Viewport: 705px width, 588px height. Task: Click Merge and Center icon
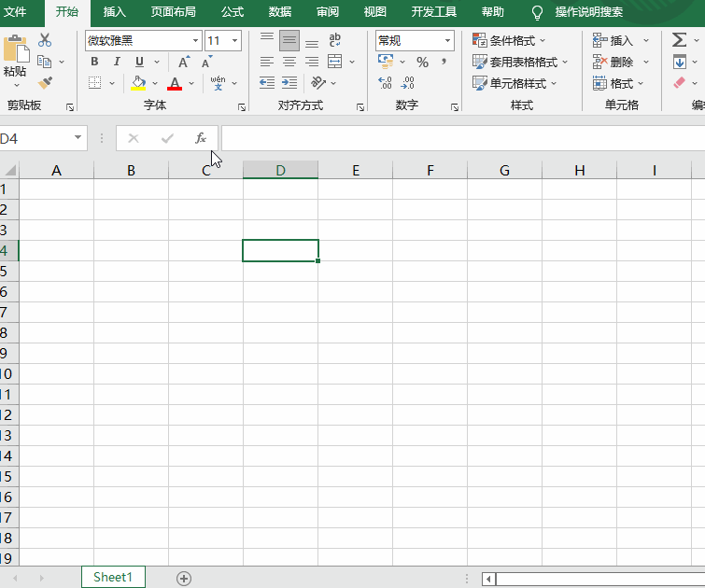point(335,62)
